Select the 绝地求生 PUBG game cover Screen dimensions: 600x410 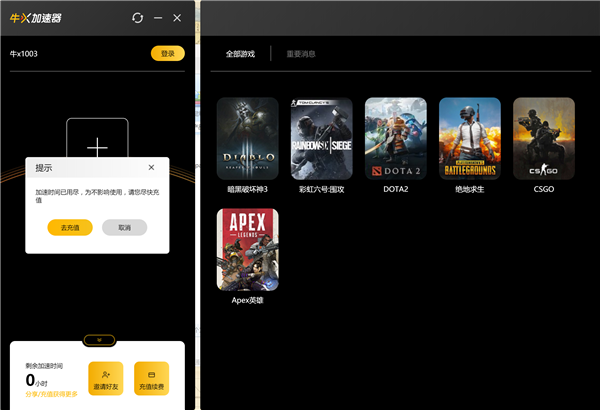[x=470, y=139]
